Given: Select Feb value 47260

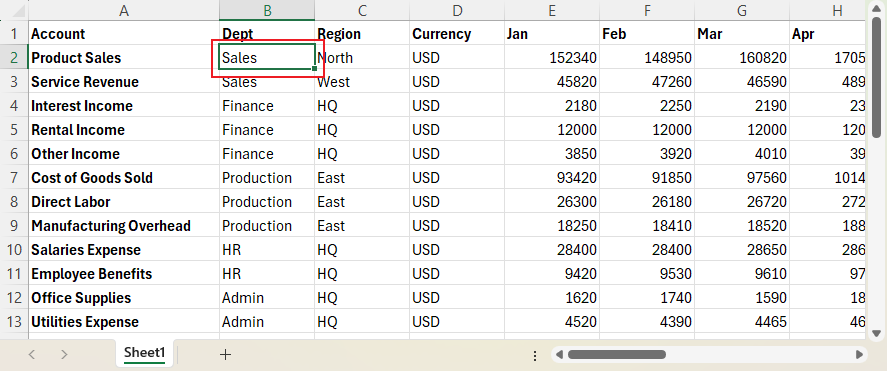Looking at the screenshot, I should pyautogui.click(x=647, y=81).
